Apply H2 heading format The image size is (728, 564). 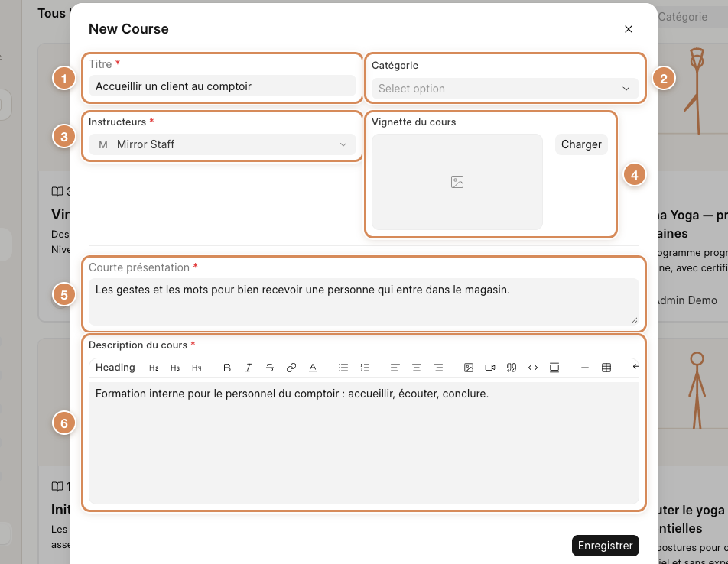click(x=154, y=368)
